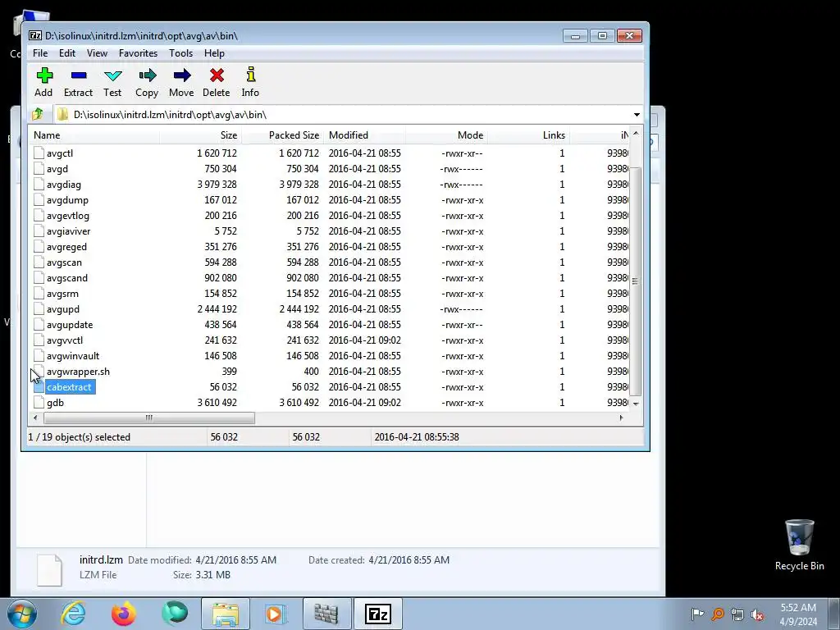Open the Help menu
840x630 pixels.
pos(214,53)
